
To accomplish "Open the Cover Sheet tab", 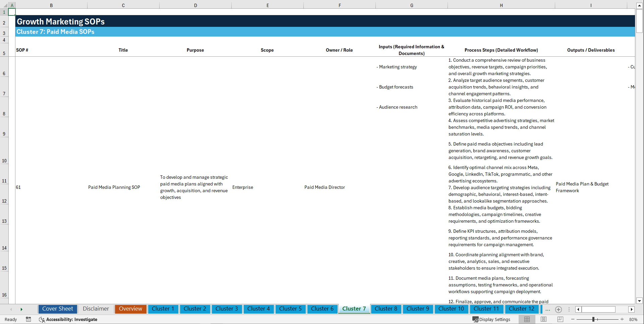I will click(x=58, y=309).
